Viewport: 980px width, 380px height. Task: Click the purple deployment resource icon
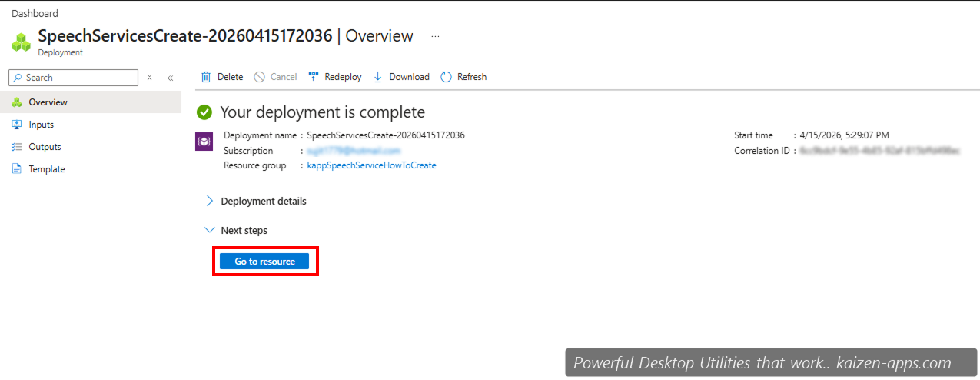click(204, 141)
